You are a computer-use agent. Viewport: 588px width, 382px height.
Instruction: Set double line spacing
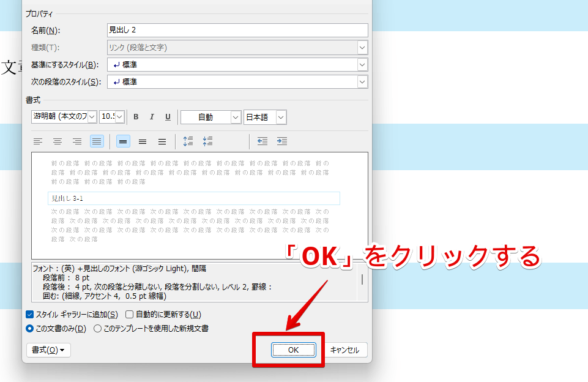pos(162,141)
